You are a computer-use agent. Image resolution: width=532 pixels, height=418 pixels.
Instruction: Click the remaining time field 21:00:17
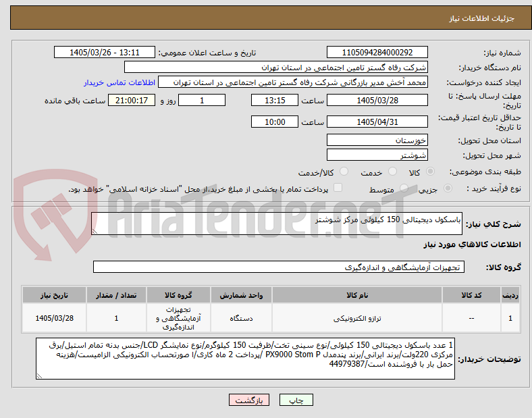[x=132, y=101]
